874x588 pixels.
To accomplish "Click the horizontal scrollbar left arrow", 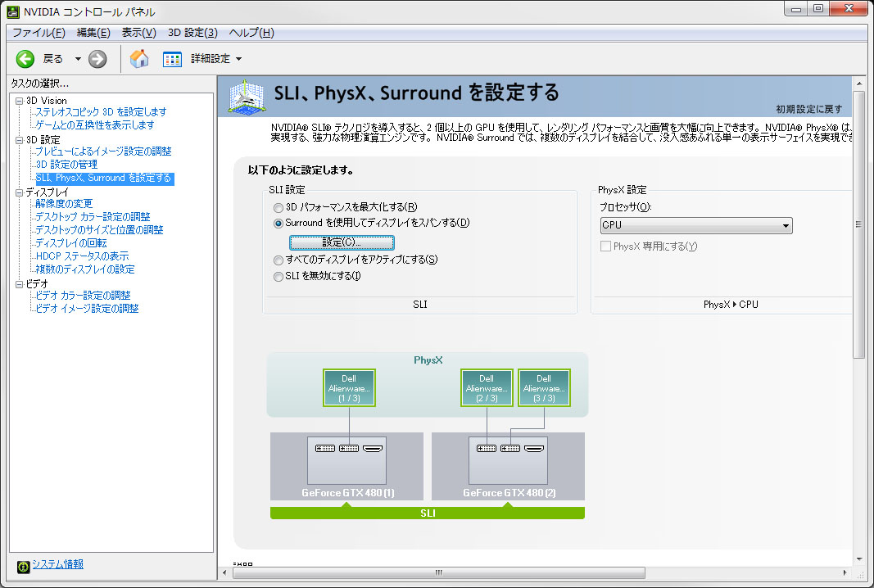I will 224,572.
